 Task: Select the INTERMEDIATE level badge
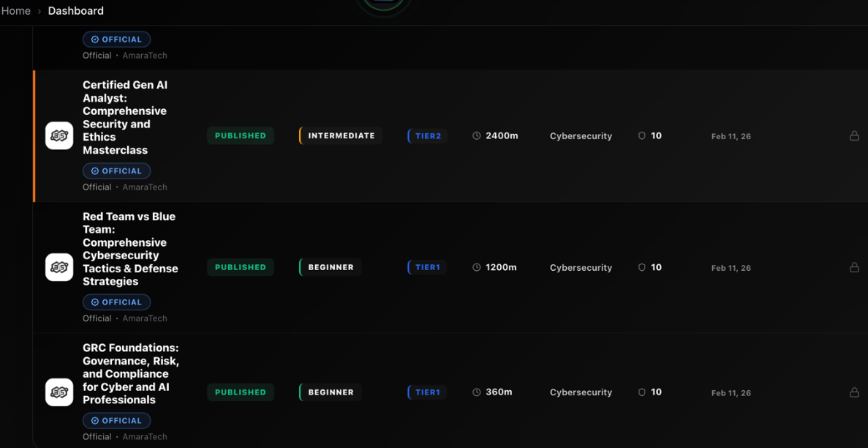(341, 135)
